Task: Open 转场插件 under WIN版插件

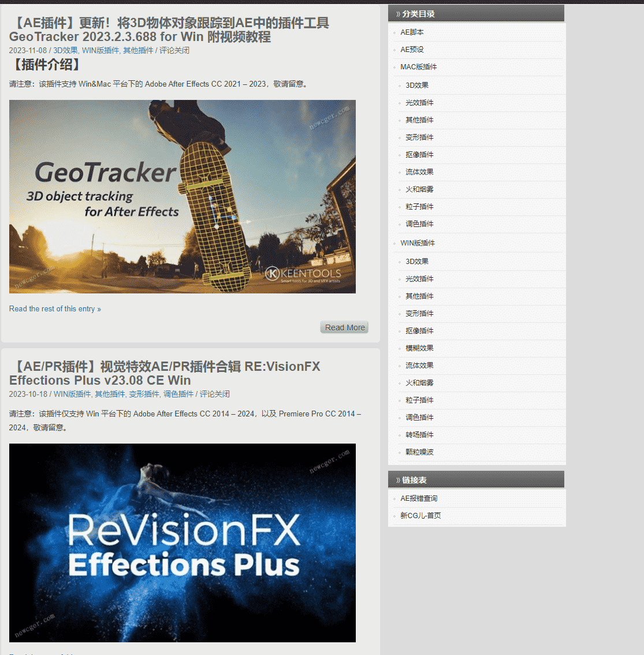Action: 419,435
